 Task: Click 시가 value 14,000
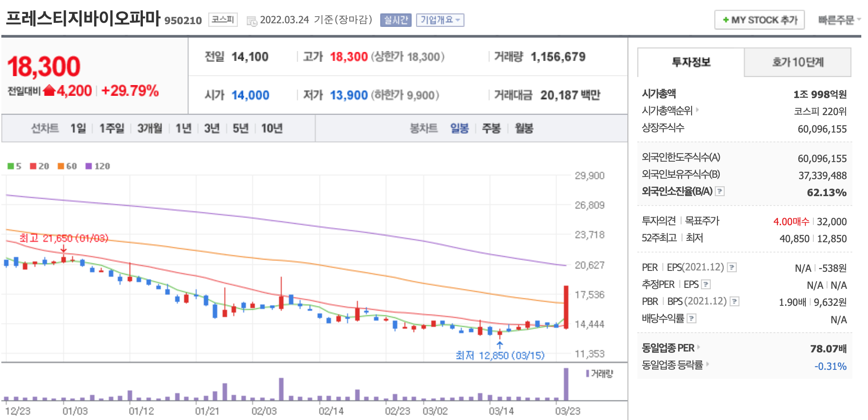click(x=250, y=95)
